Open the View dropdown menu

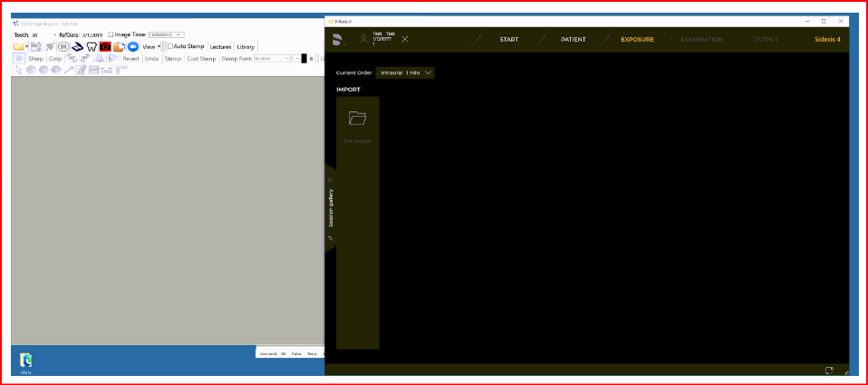pos(152,46)
